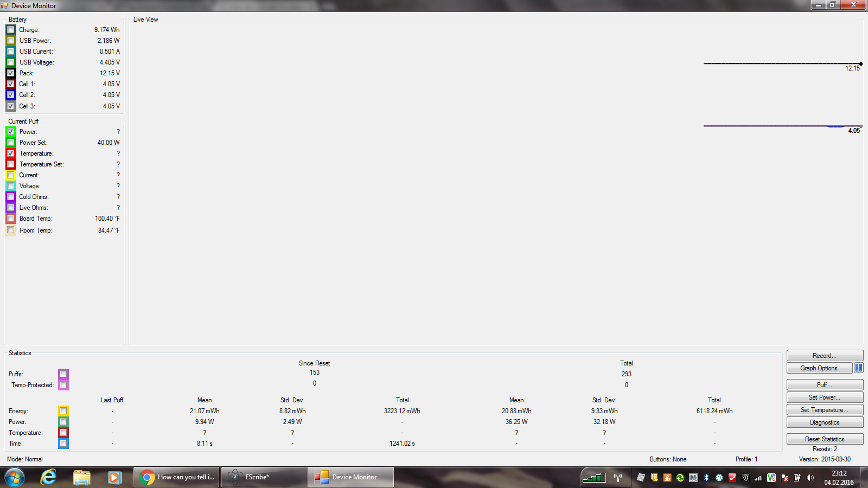
Task: Click the taskbar clock showing 23:12
Action: point(839,478)
